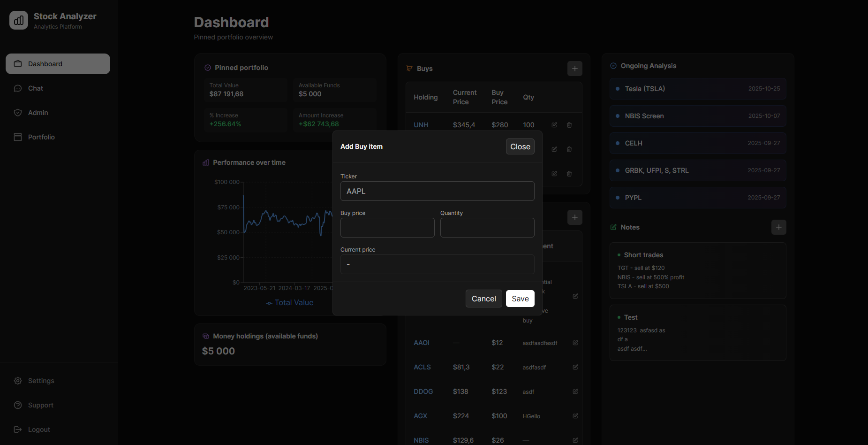Open the Admin section in the sidebar
Viewport: 868px width, 445px height.
coord(38,112)
